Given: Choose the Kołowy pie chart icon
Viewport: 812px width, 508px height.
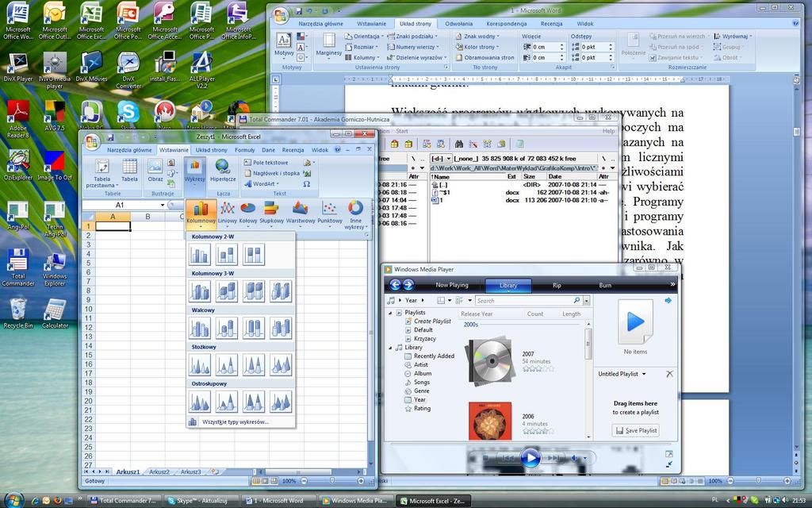Looking at the screenshot, I should (x=248, y=213).
